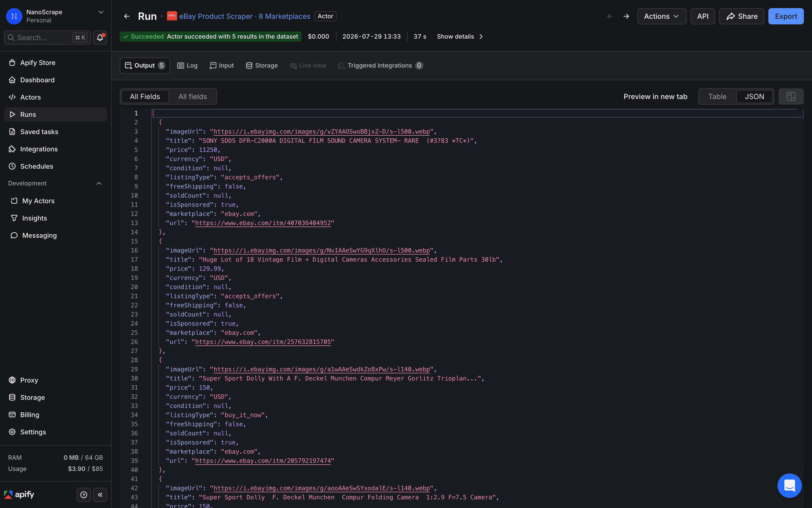Click the SONY SDDS title string

(336, 141)
